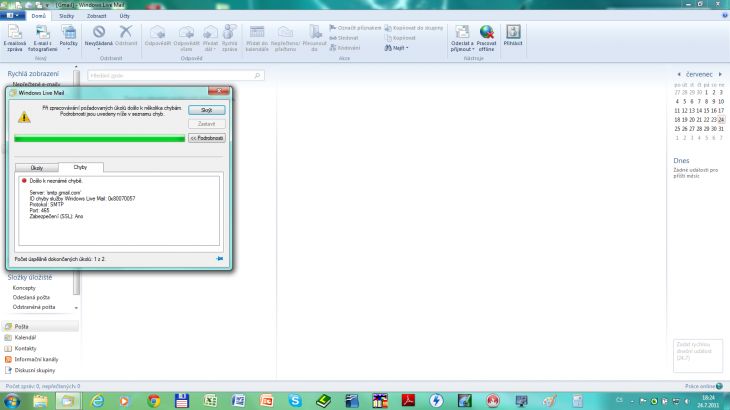The width and height of the screenshot is (730, 410).
Task: Open Odstraněná pošta folder
Action: point(34,307)
